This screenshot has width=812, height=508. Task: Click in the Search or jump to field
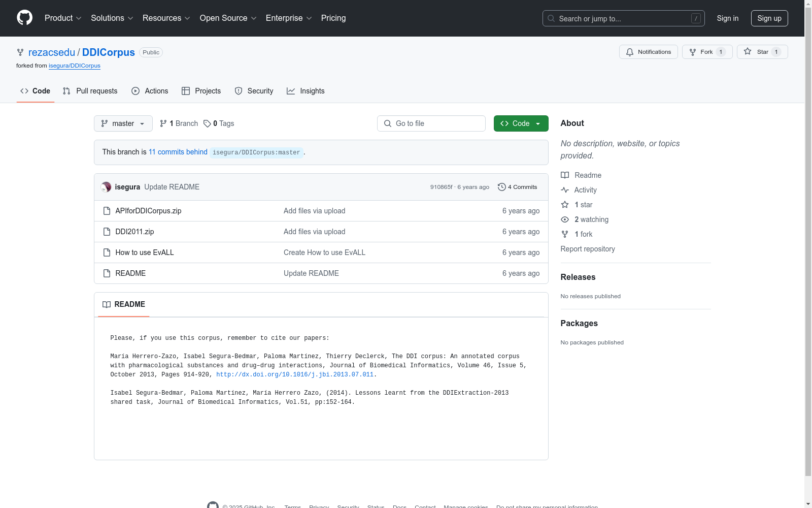pos(624,18)
